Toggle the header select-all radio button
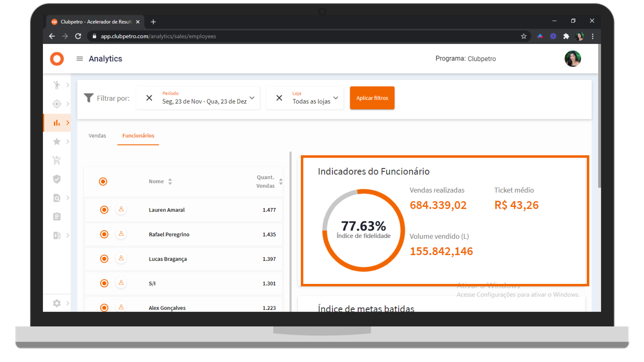The width and height of the screenshot is (644, 362). point(103,181)
